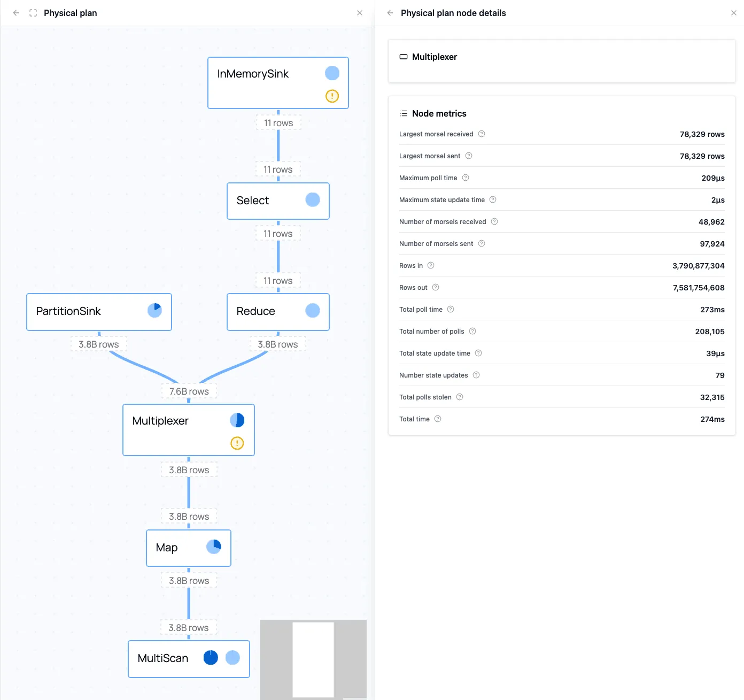The image size is (744, 700).
Task: Click help icon beside Number state updates
Action: (x=476, y=375)
